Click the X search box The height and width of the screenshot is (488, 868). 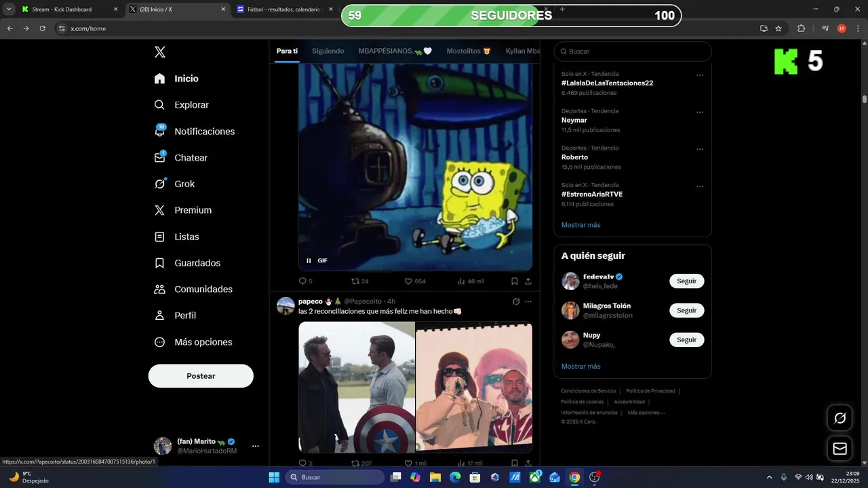[633, 52]
